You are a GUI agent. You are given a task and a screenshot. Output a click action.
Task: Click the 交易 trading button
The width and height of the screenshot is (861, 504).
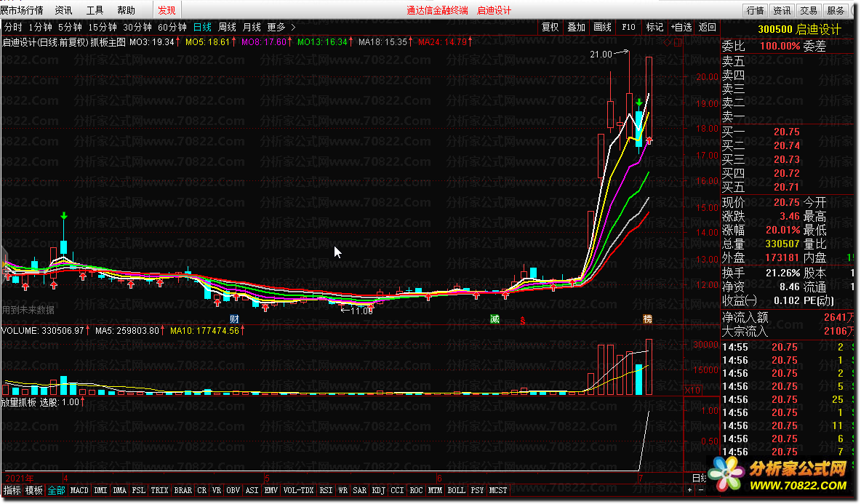click(809, 10)
